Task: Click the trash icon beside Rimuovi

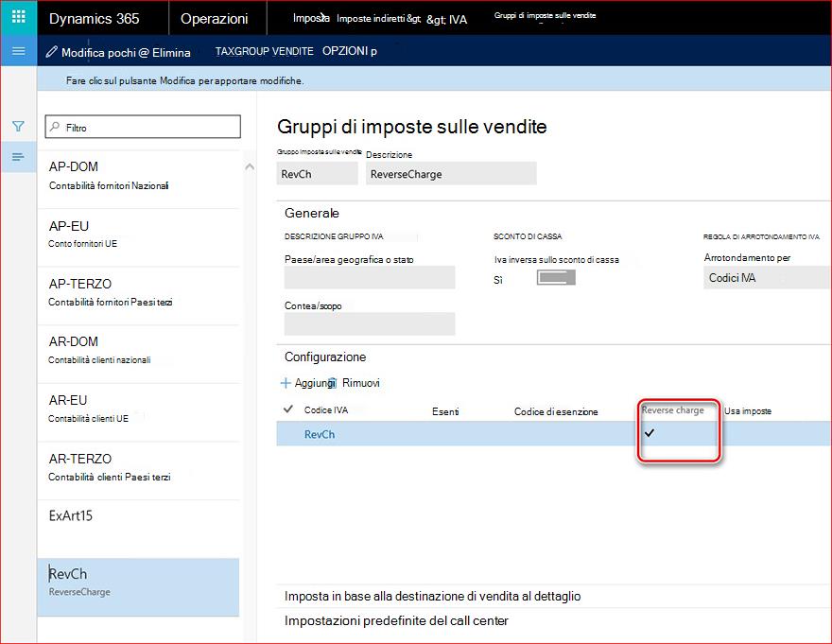Action: click(334, 383)
